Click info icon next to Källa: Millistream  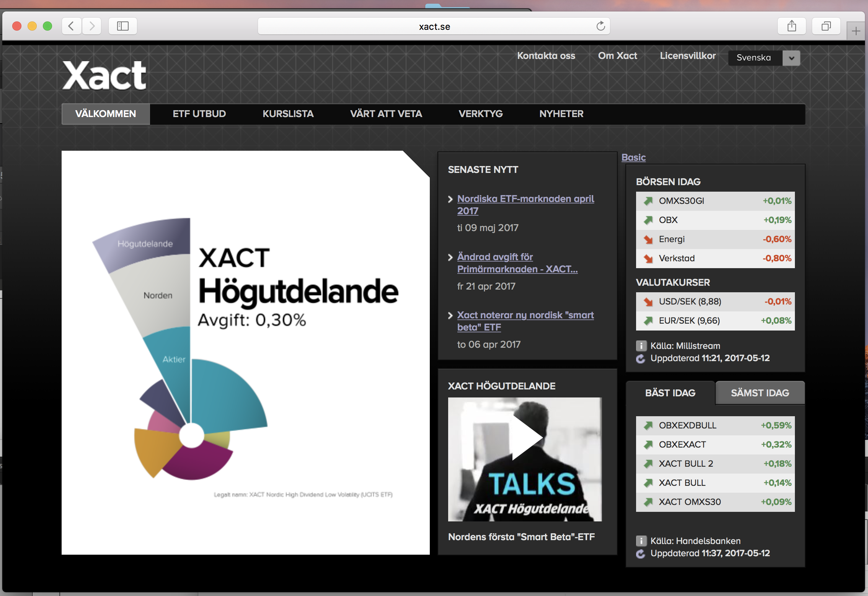tap(641, 346)
